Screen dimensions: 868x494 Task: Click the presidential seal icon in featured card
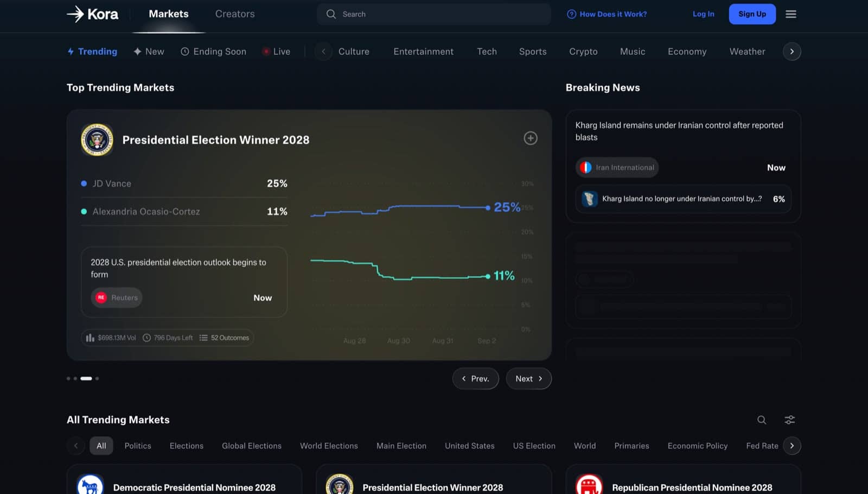97,140
